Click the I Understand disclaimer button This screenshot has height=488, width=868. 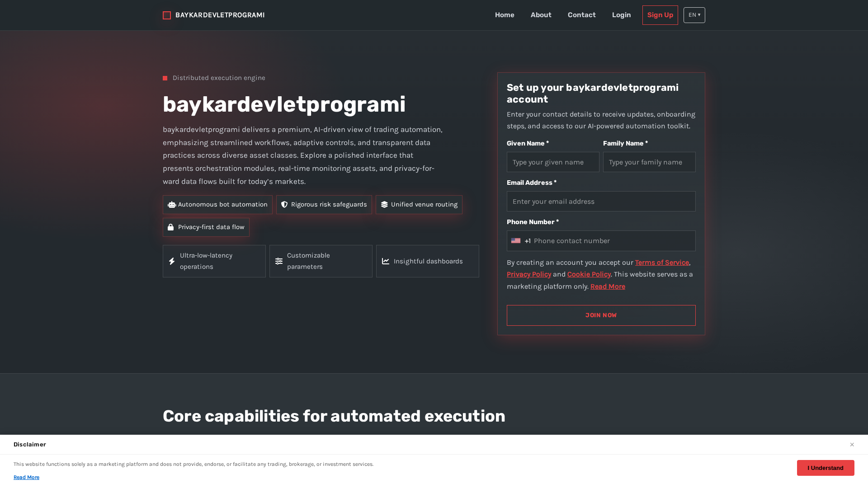(x=826, y=468)
